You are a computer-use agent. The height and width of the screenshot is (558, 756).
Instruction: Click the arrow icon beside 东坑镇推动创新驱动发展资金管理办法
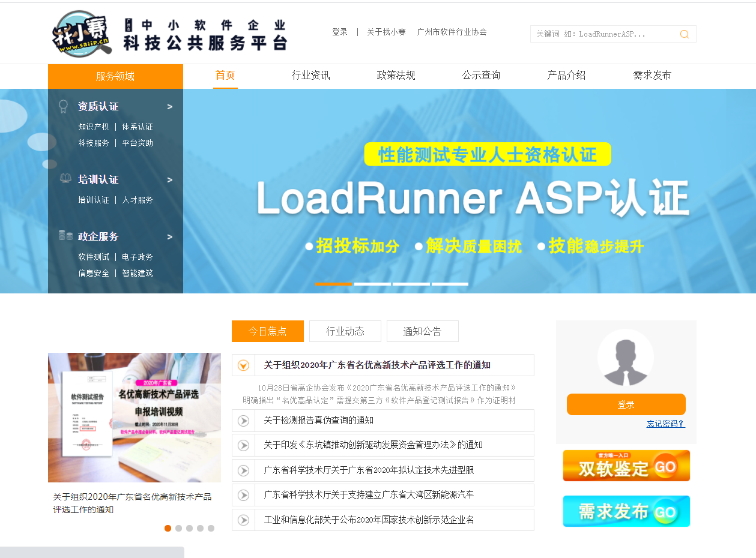click(x=243, y=445)
